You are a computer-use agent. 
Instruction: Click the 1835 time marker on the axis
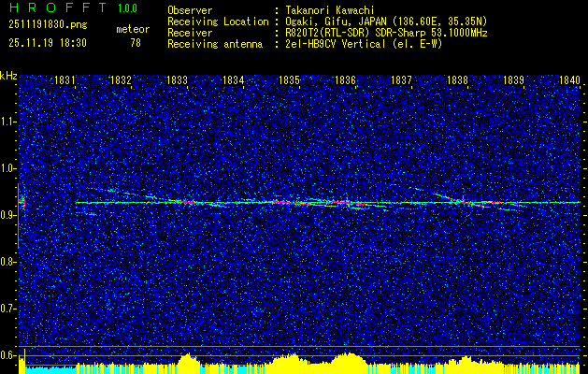point(289,79)
